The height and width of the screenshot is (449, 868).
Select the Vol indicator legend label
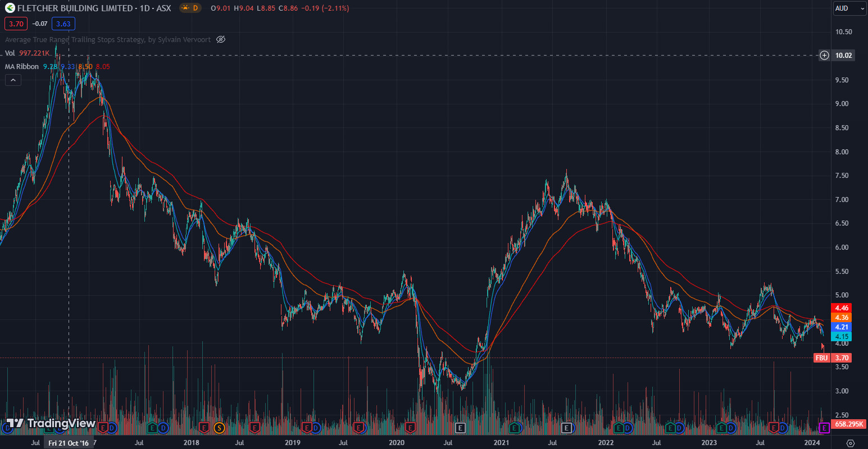point(10,53)
